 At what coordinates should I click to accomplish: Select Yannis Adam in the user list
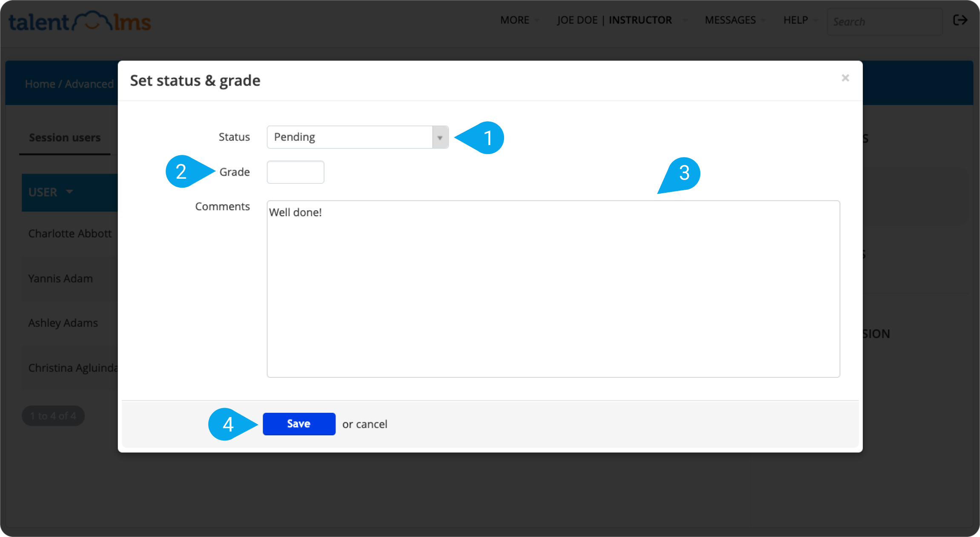click(x=60, y=278)
